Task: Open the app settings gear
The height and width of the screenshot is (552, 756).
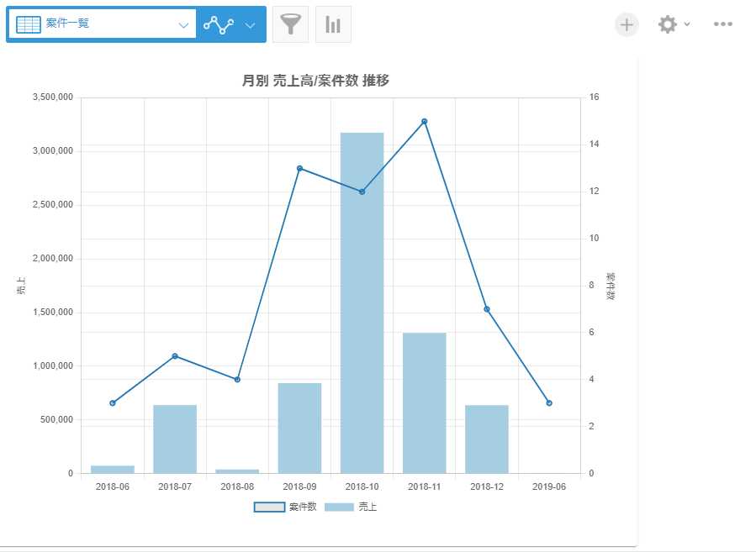Action: click(x=668, y=24)
